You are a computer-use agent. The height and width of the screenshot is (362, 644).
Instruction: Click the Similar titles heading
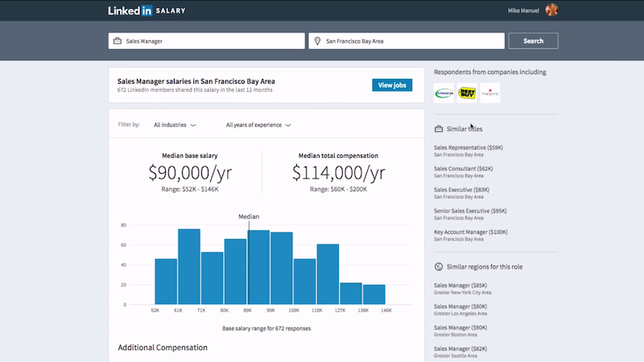464,129
